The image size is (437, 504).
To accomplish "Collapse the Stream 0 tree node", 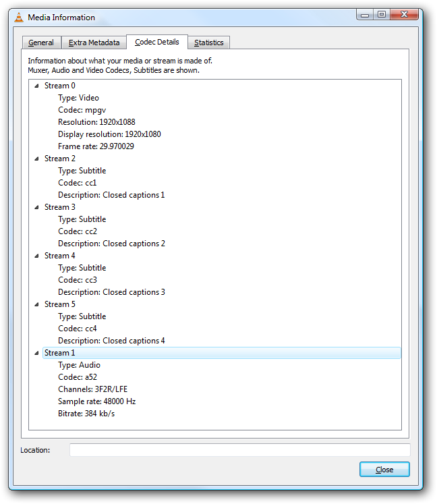I will click(x=36, y=86).
